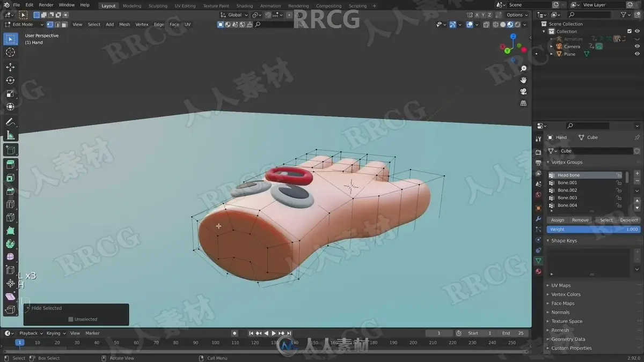Click the vertex group Select button
Screen dimensions: 644x362
point(606,220)
